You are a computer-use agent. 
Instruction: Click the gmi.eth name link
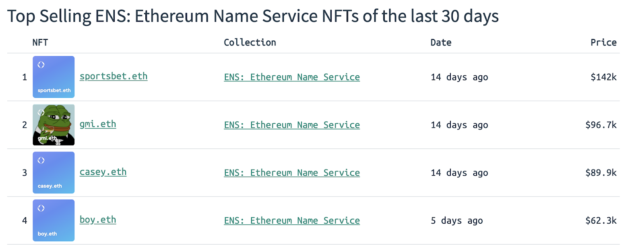(98, 124)
